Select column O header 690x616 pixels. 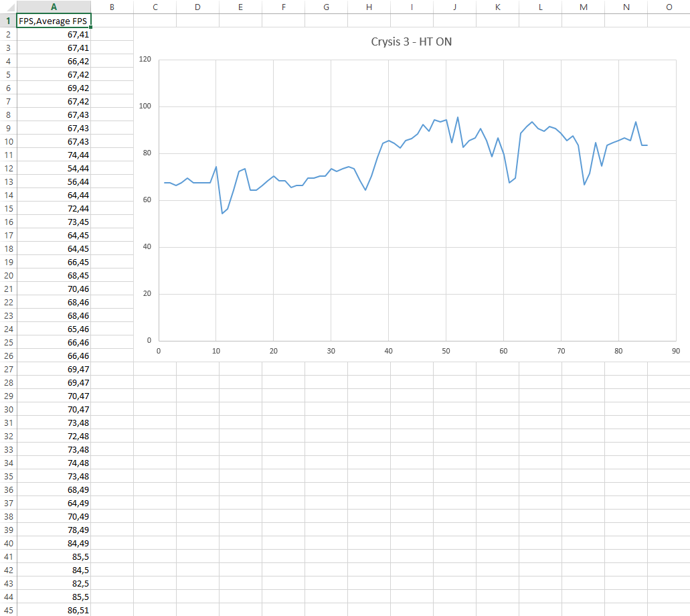tap(669, 7)
